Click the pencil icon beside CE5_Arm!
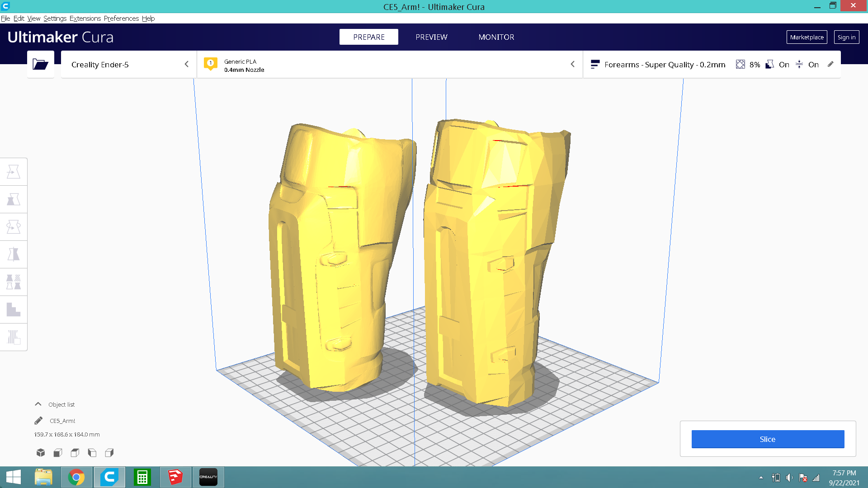This screenshot has width=868, height=488. [x=38, y=421]
